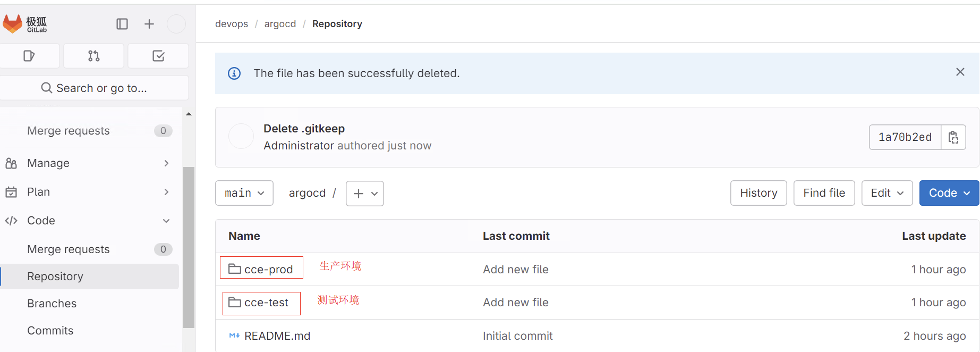This screenshot has width=980, height=352.
Task: Open the GitLab logo homepage
Action: click(x=25, y=24)
